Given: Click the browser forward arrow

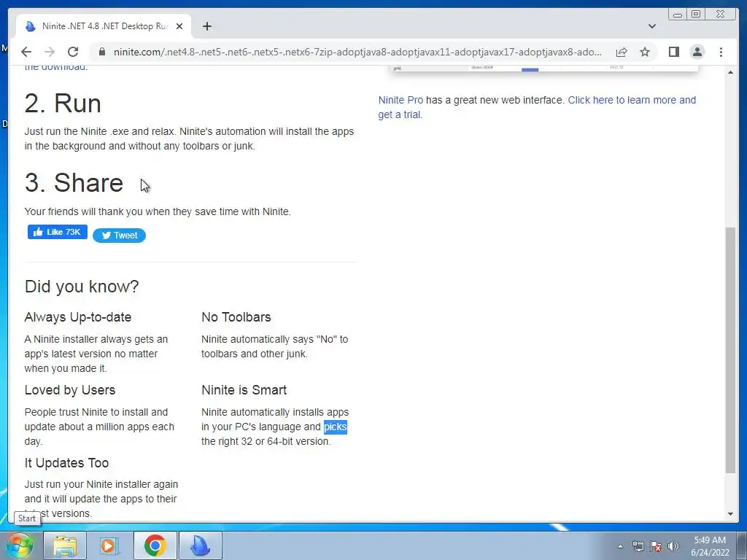Looking at the screenshot, I should click(50, 52).
